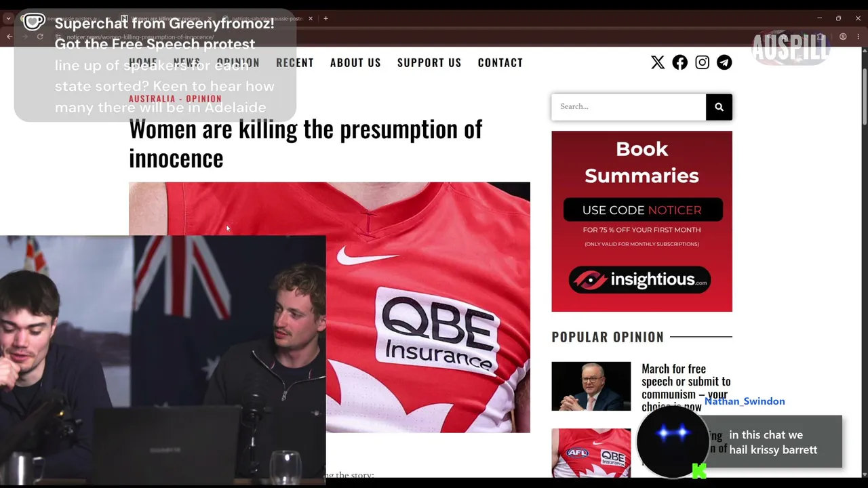The image size is (868, 488).
Task: Focus the browser address bar
Action: 407,37
